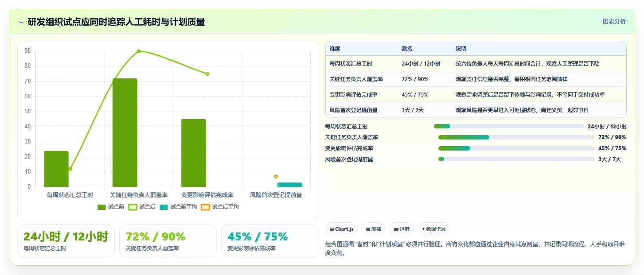Click the green bar for 变更影响评估完成率
Screen dimensions: 644x275
coord(193,153)
